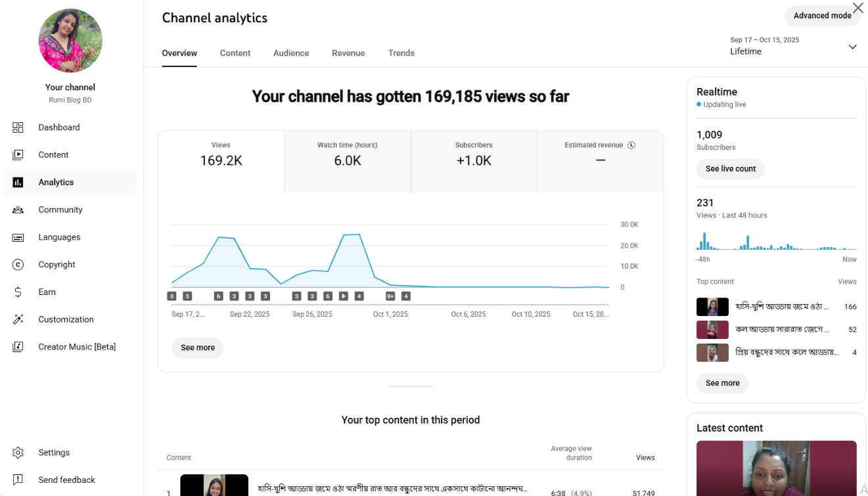Click the top video thumbnail in Top content
Image resolution: width=868 pixels, height=496 pixels.
tap(712, 306)
